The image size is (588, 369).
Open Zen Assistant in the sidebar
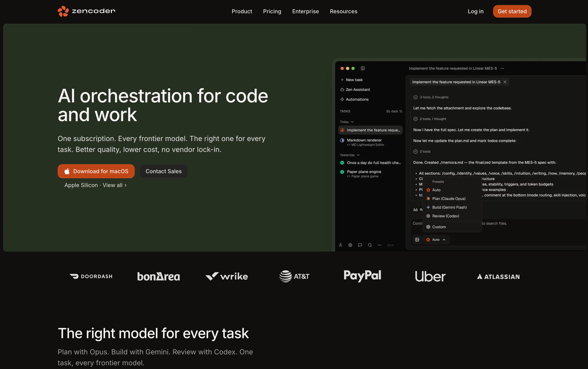click(x=355, y=90)
